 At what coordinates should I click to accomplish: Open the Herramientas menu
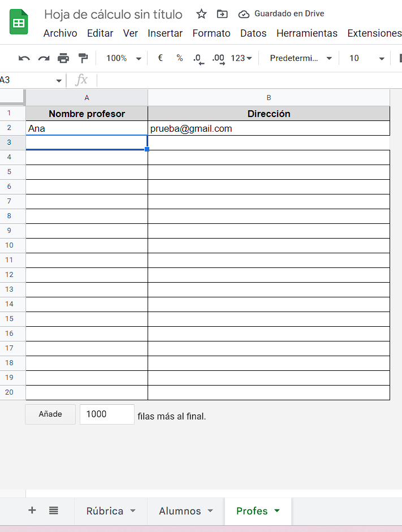307,33
